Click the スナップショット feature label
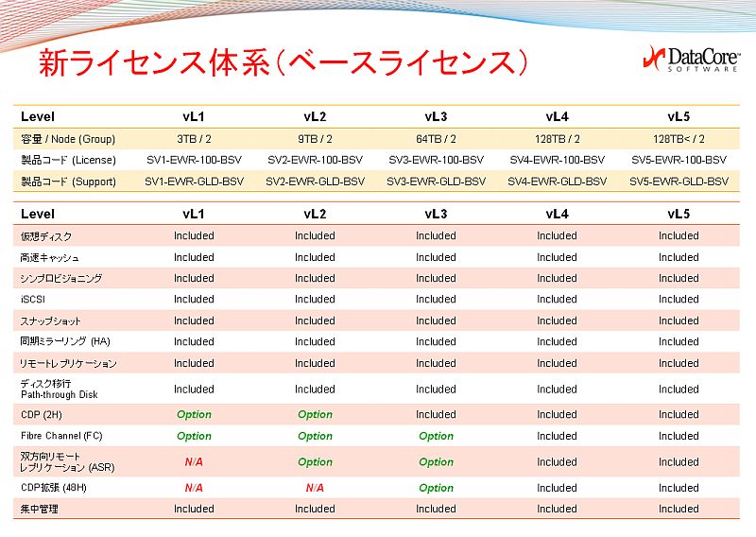 pos(50,321)
